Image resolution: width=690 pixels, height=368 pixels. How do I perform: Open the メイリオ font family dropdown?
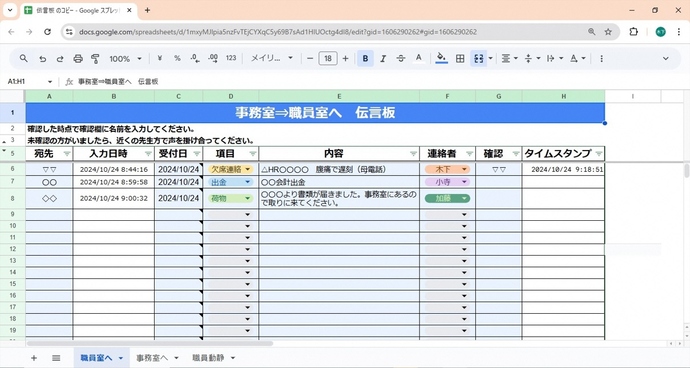pos(272,58)
